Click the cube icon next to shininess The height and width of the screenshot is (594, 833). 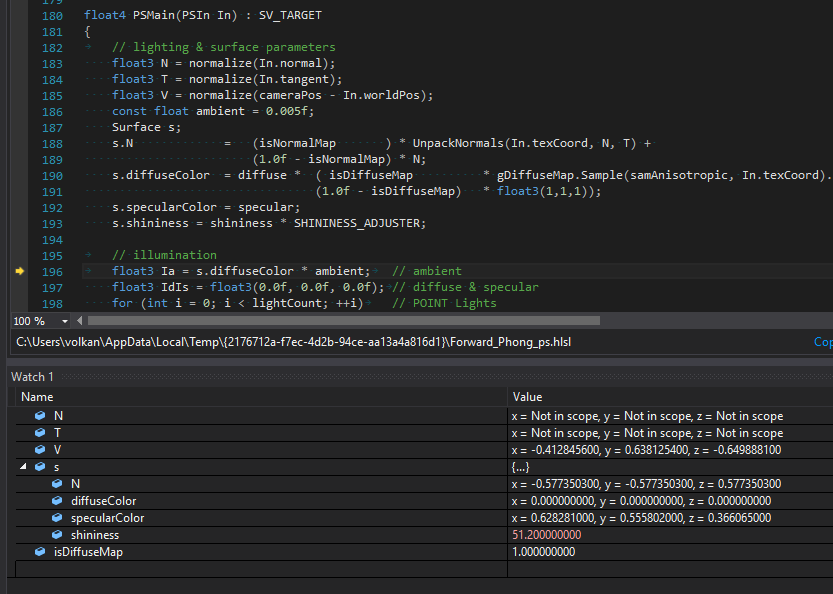click(57, 535)
